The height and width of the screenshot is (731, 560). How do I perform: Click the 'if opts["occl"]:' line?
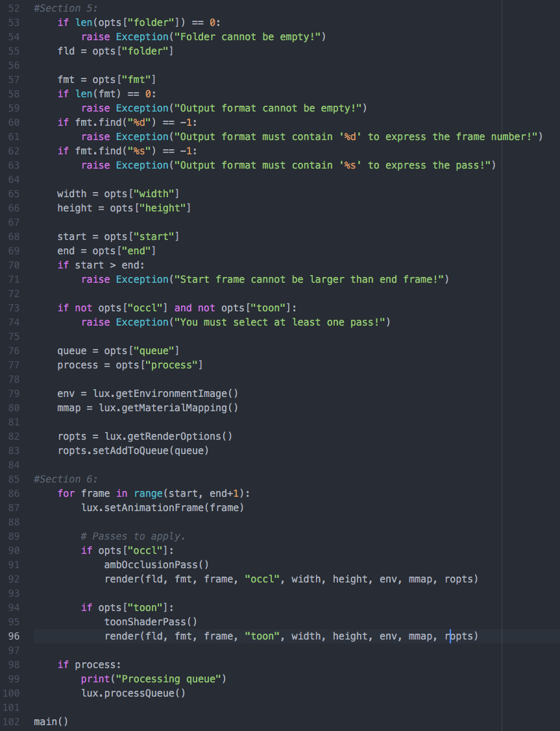pyautogui.click(x=127, y=551)
